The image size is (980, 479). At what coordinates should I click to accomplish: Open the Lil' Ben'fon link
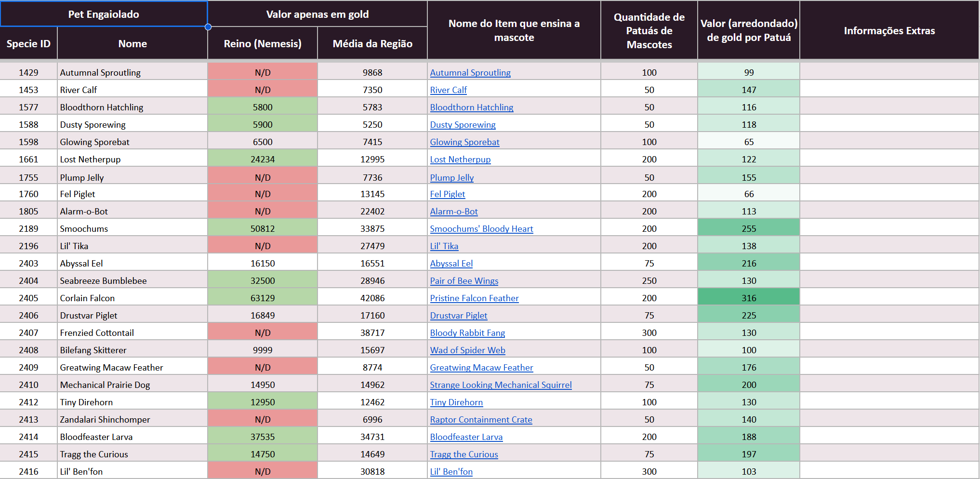(x=451, y=471)
